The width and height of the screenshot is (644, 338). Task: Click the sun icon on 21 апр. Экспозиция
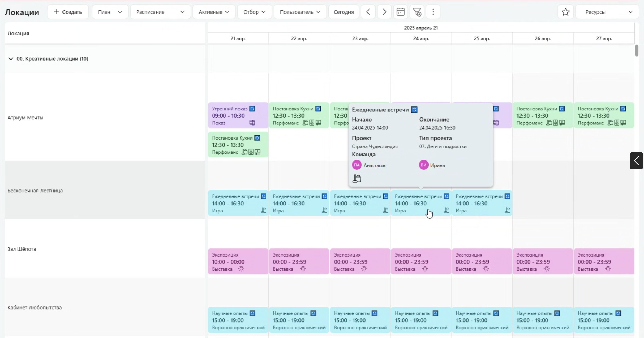[x=241, y=269]
